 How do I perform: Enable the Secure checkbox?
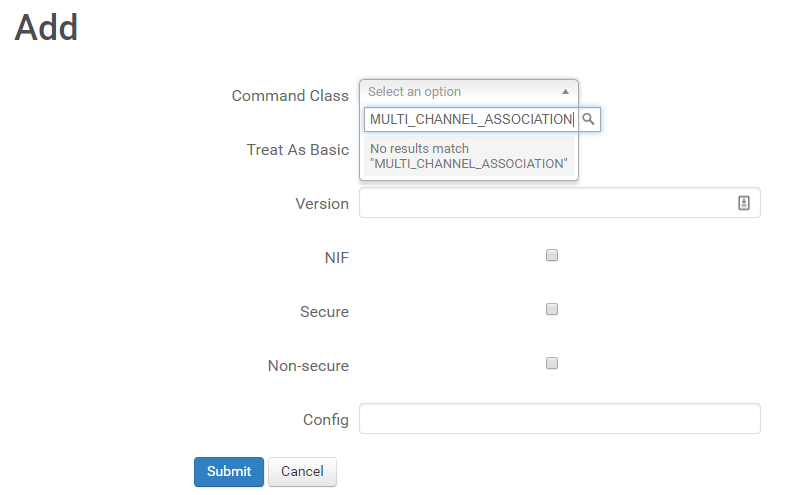click(x=552, y=310)
